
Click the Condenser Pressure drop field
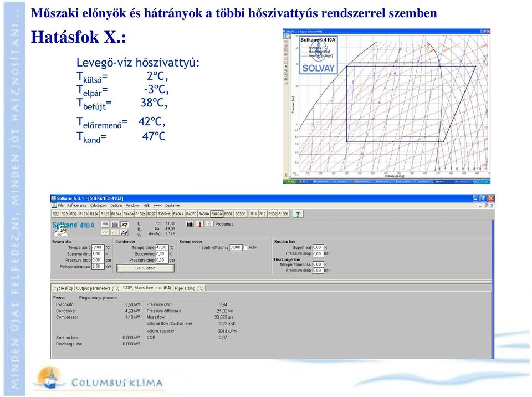162,260
